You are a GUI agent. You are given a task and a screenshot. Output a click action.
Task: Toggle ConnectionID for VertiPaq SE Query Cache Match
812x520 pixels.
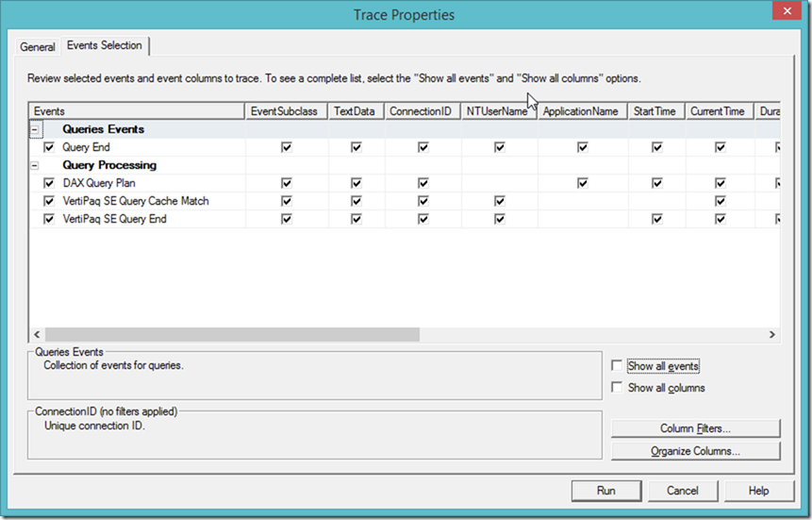[423, 201]
